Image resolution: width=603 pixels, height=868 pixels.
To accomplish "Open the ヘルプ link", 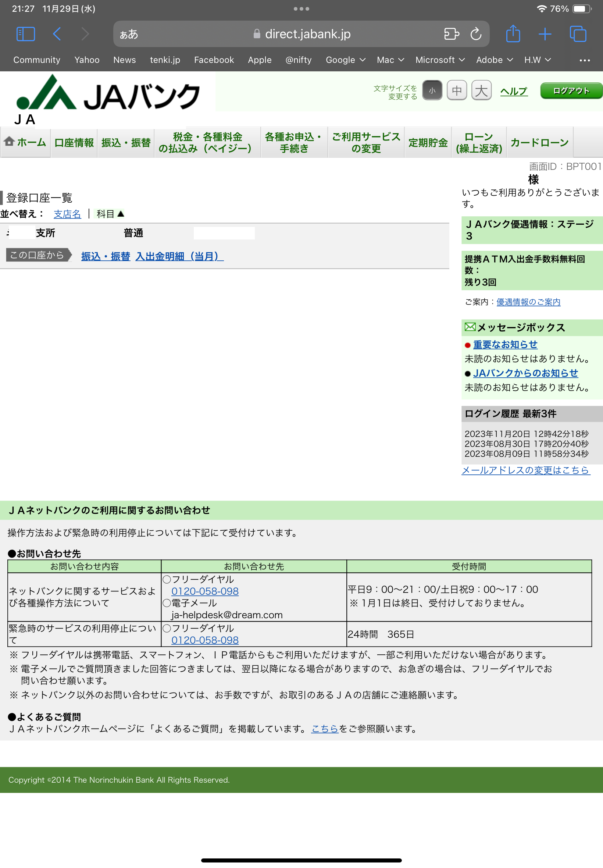I will coord(514,91).
